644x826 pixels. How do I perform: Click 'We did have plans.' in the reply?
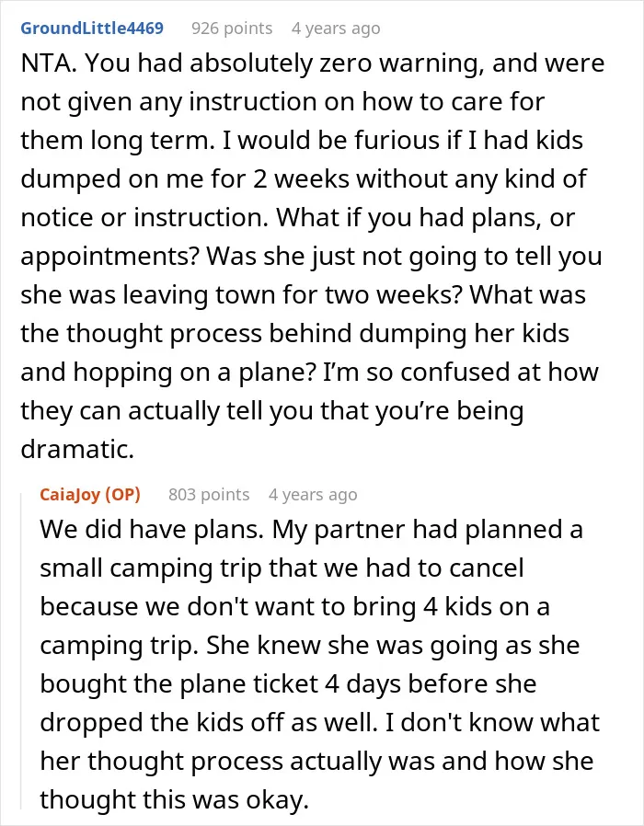[152, 530]
